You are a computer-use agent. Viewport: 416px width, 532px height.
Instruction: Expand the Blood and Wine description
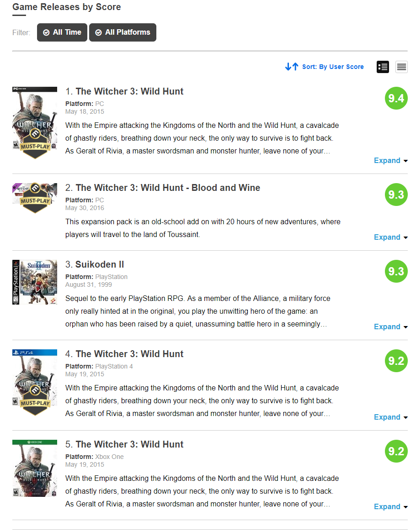[390, 237]
